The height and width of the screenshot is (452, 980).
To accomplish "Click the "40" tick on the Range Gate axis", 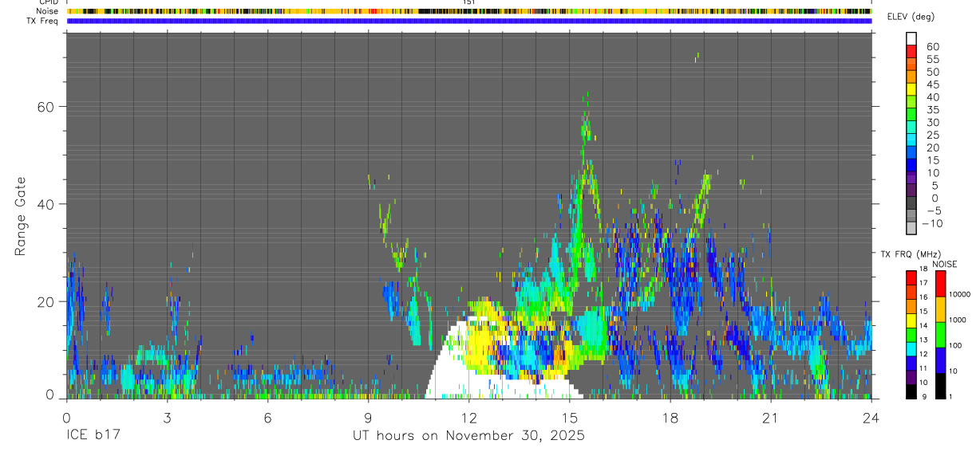I will coord(48,204).
